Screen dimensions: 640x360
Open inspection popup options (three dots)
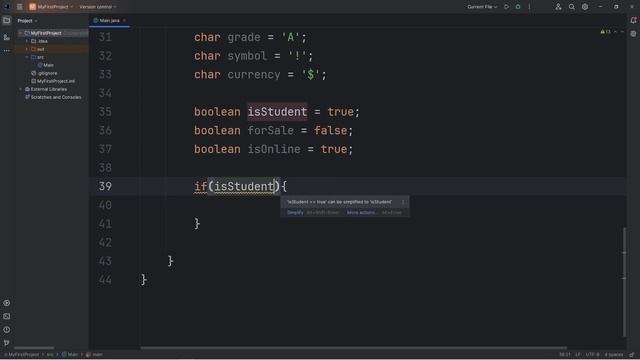pyautogui.click(x=403, y=202)
